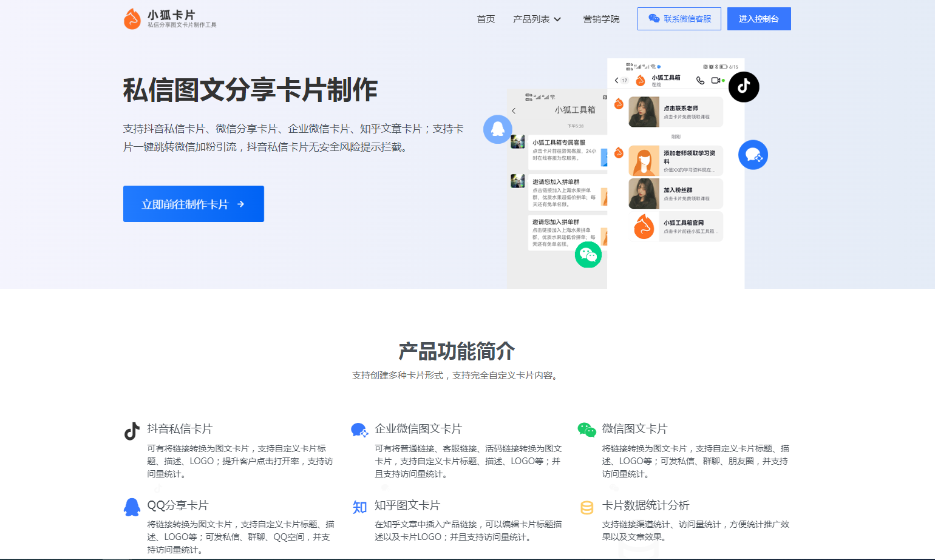935x560 pixels.
Task: Go to 营销学院 nav item
Action: coord(601,19)
